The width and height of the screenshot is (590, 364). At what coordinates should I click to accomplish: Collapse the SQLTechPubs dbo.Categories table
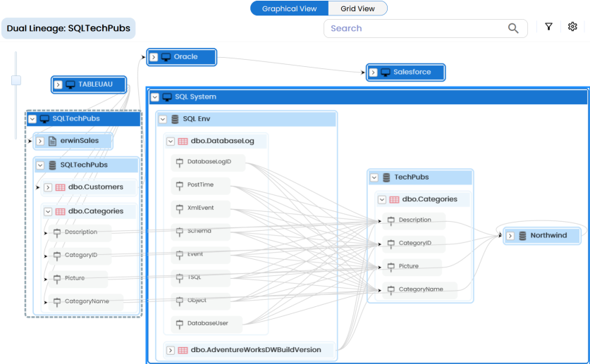tap(48, 211)
